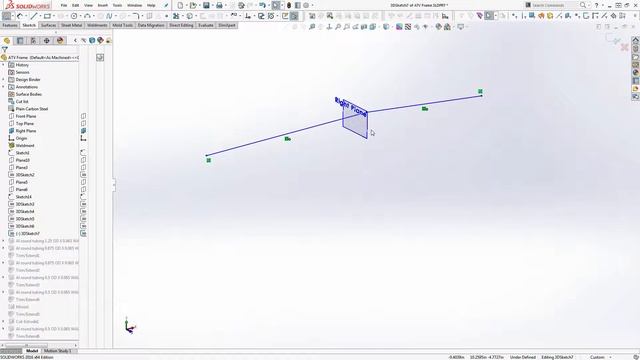Select the Line sketch tool
This screenshot has width=640, height=360.
tap(34, 16)
